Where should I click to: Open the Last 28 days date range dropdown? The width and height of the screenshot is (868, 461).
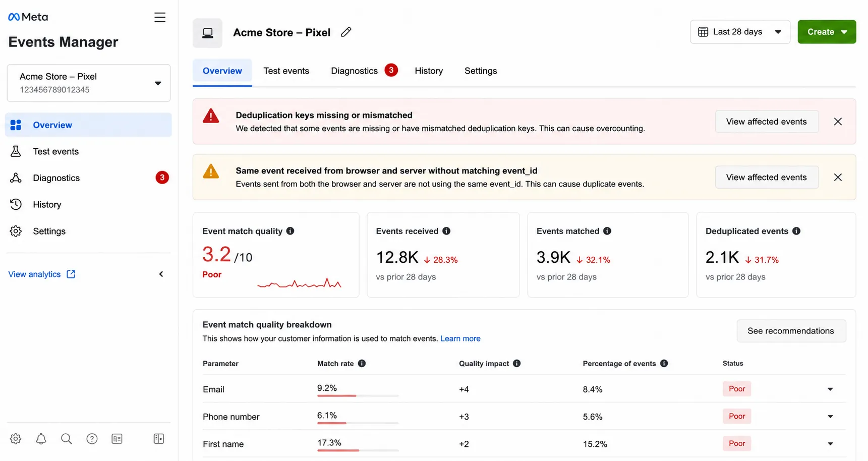(x=740, y=32)
